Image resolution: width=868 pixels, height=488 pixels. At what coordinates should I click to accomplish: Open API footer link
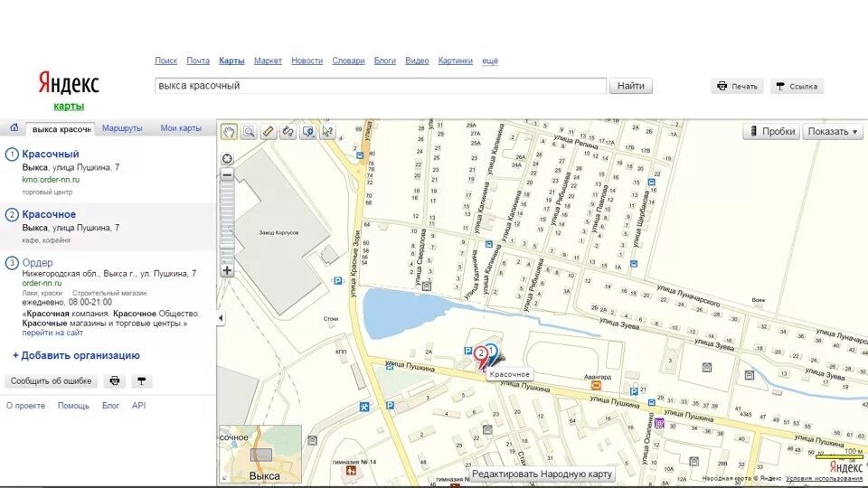[139, 406]
